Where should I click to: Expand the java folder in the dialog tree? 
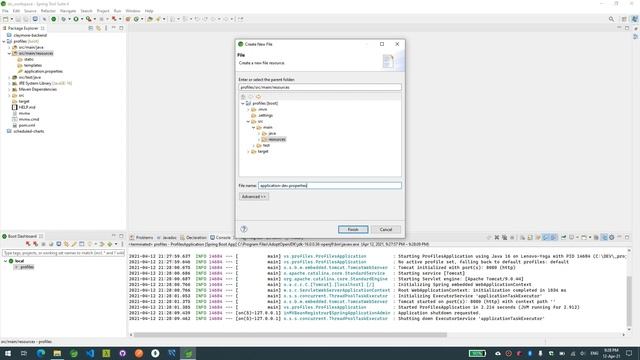259,133
